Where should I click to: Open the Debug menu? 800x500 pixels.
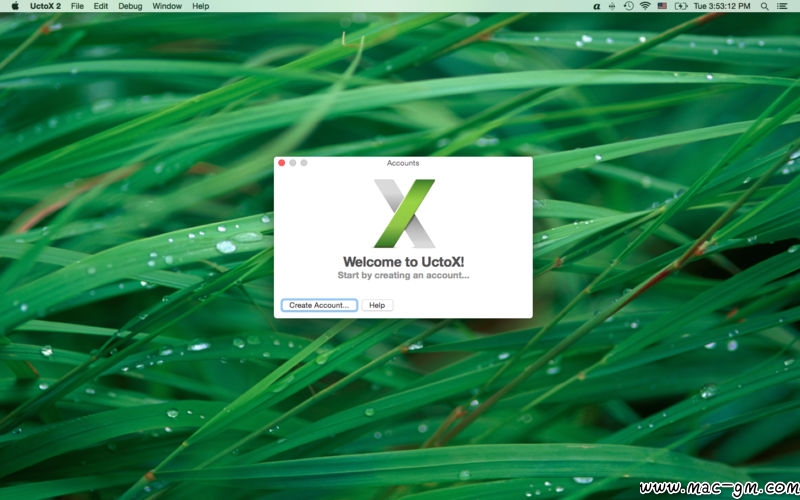(x=130, y=6)
